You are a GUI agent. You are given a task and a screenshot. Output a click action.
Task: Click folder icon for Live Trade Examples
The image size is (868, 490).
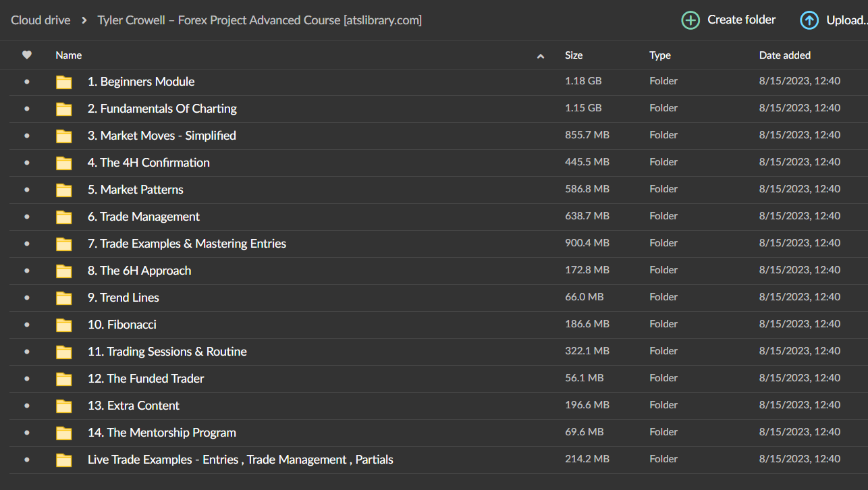[64, 460]
